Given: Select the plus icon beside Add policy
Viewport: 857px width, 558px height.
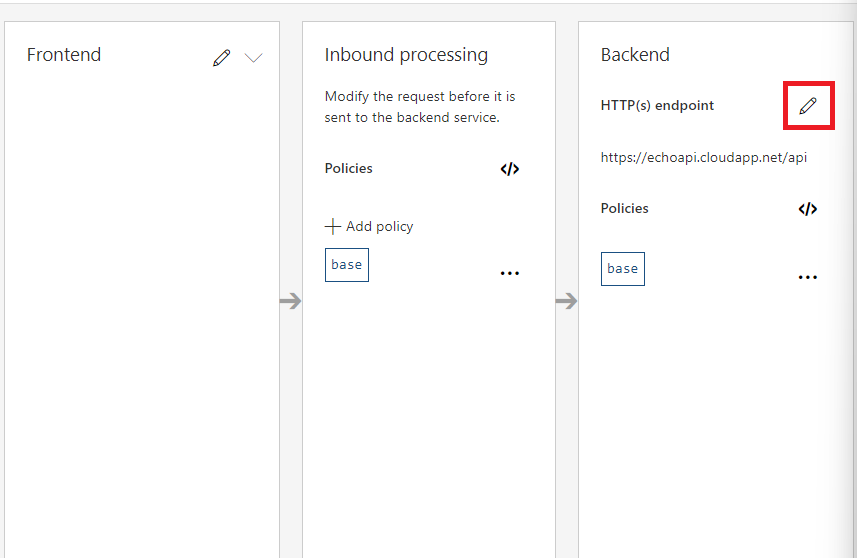Looking at the screenshot, I should pos(332,226).
